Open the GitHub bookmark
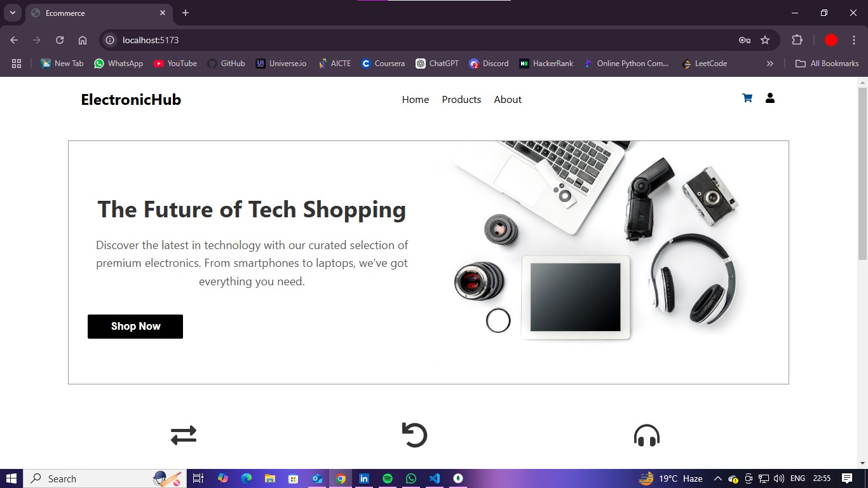The height and width of the screenshot is (488, 868). click(226, 64)
